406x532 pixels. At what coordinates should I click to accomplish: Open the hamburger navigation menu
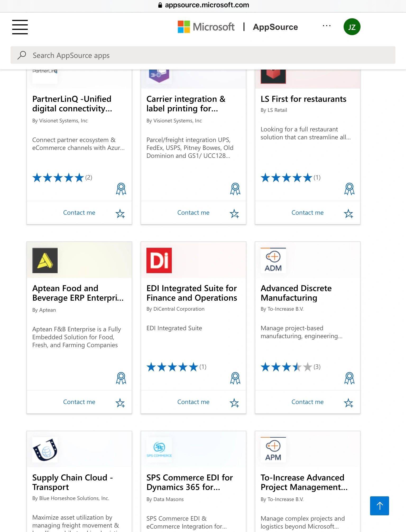[20, 27]
